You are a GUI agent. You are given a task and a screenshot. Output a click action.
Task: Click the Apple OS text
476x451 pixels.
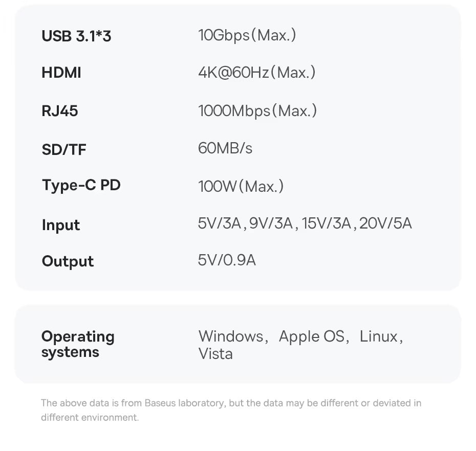[312, 336]
